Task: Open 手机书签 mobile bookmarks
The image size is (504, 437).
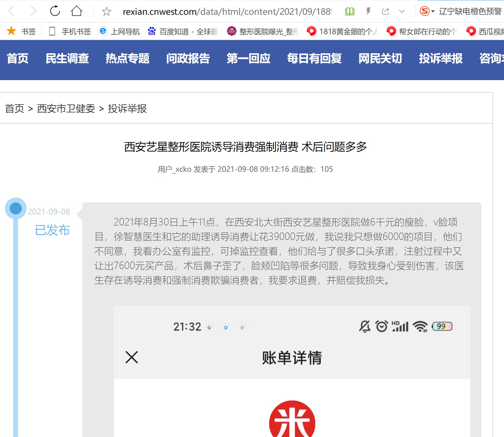Action: tap(70, 31)
